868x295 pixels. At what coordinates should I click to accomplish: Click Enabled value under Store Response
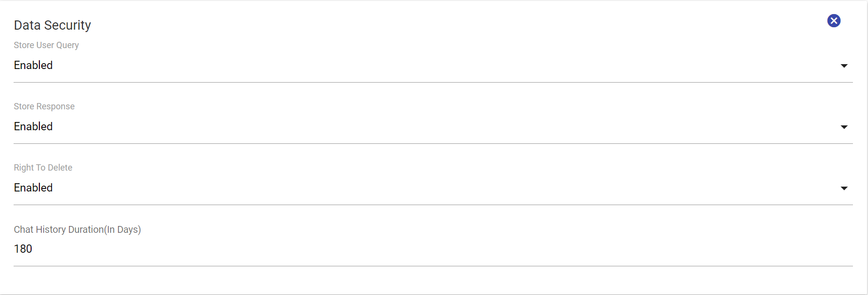click(x=33, y=126)
